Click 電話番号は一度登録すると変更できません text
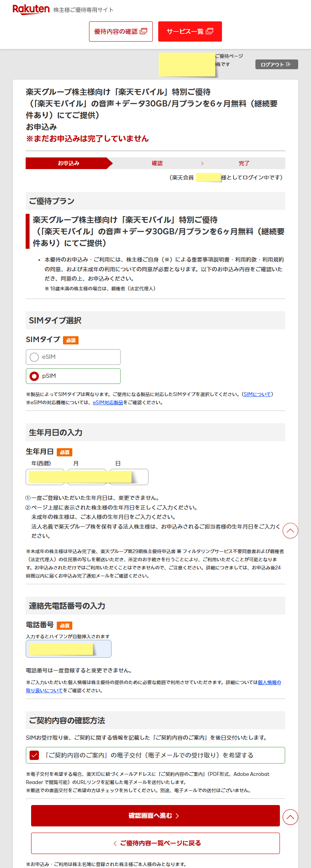Image resolution: width=311 pixels, height=868 pixels. coord(79,670)
